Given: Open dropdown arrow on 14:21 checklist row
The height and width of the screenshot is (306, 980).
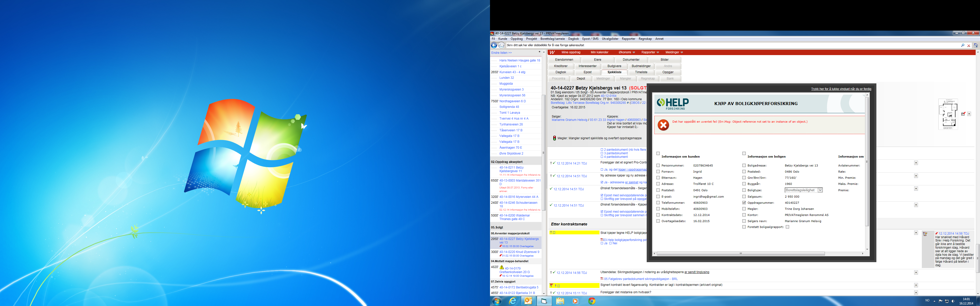Looking at the screenshot, I should (x=916, y=163).
